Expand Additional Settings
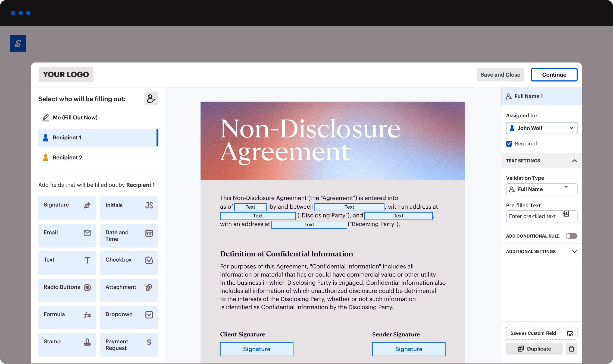The height and width of the screenshot is (364, 613). click(574, 251)
